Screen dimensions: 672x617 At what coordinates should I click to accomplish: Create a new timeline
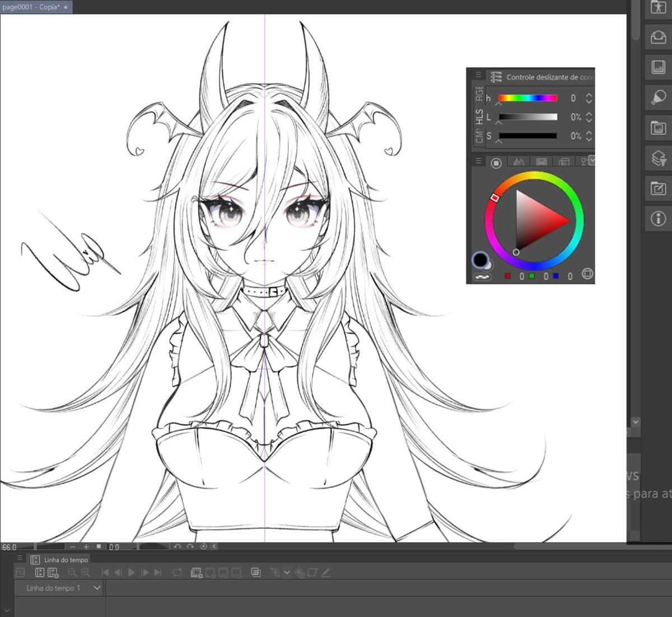(53, 573)
